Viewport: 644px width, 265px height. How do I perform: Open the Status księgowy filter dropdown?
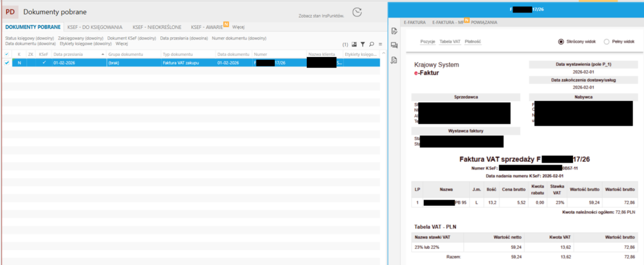click(29, 38)
